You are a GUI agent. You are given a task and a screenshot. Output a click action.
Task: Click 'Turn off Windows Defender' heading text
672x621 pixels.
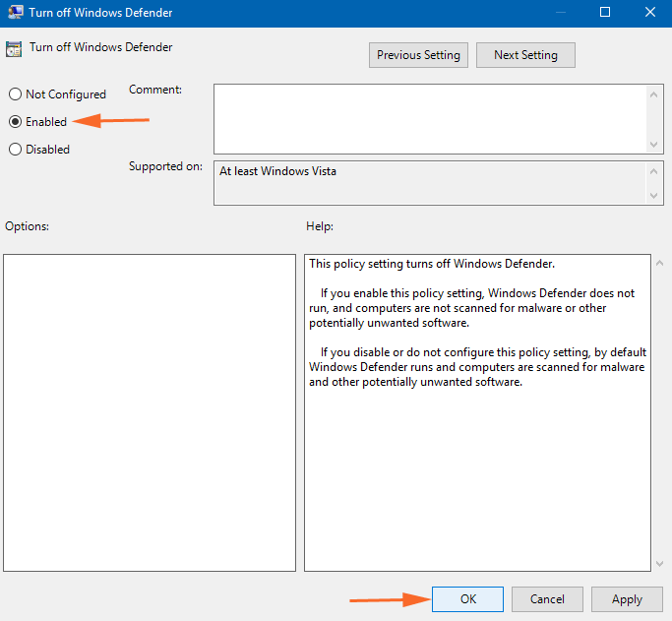[100, 46]
